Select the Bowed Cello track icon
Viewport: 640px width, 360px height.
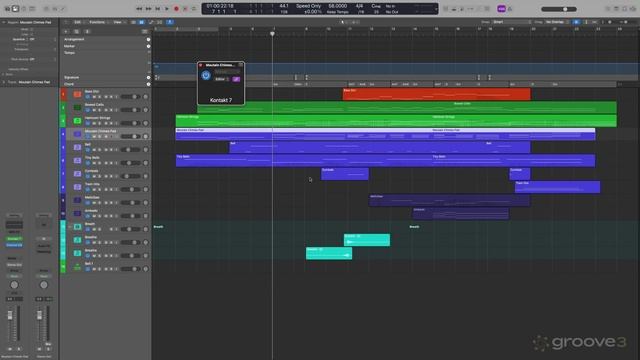click(x=77, y=107)
